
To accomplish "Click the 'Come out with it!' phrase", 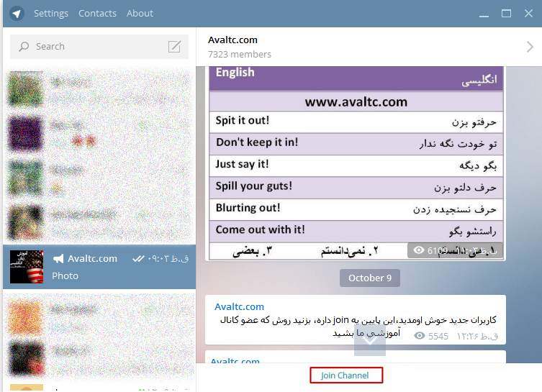I will coord(260,229).
